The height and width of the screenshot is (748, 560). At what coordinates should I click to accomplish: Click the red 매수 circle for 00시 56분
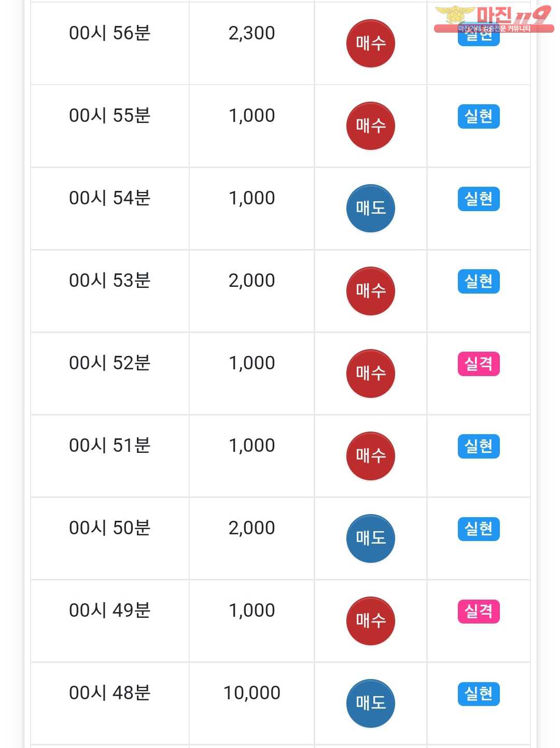[x=370, y=44]
